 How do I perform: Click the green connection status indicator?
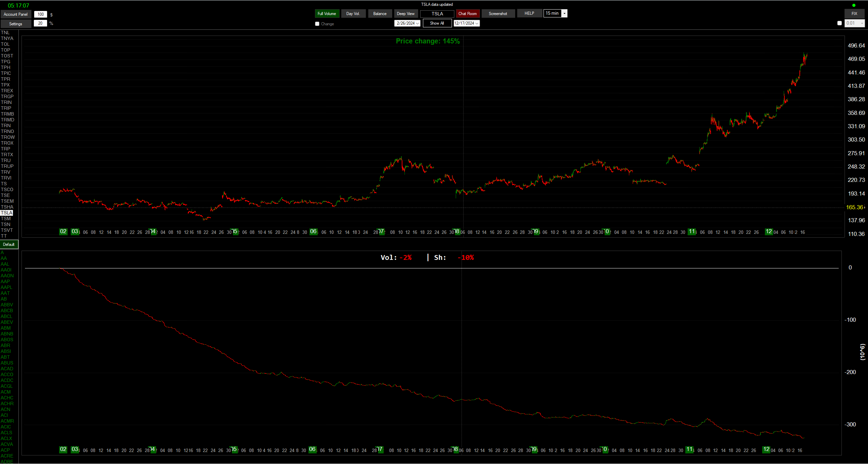coord(854,5)
